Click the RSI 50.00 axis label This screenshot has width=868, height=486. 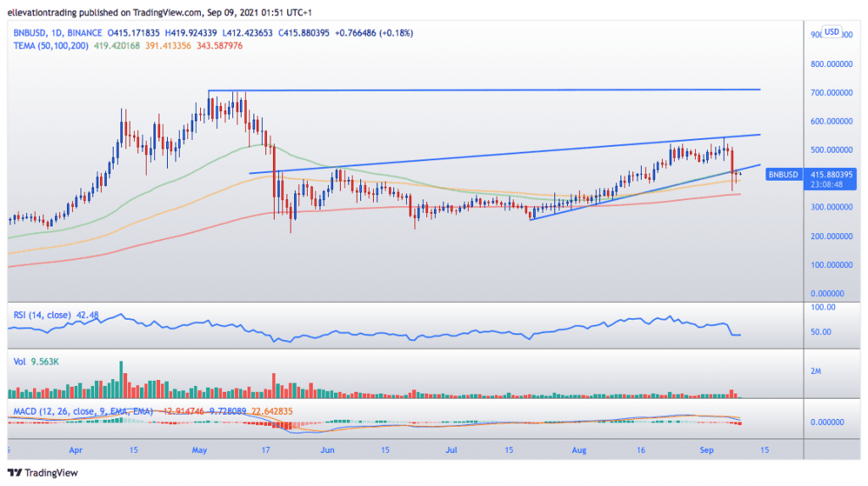point(821,332)
